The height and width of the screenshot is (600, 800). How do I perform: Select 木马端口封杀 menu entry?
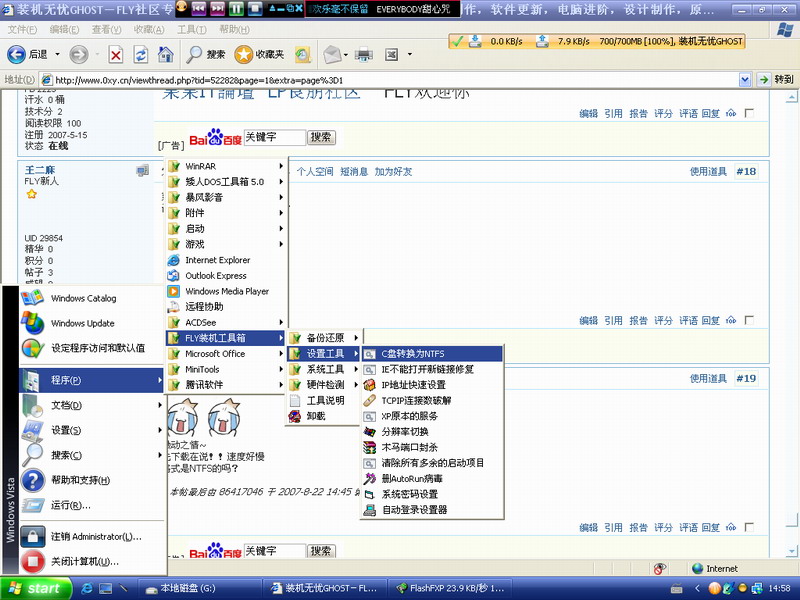[432, 447]
